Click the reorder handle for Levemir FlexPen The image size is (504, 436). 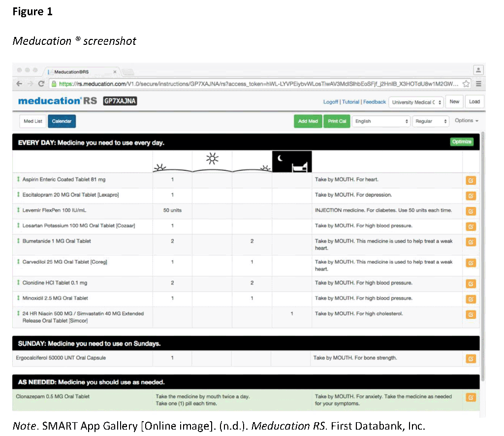click(18, 210)
